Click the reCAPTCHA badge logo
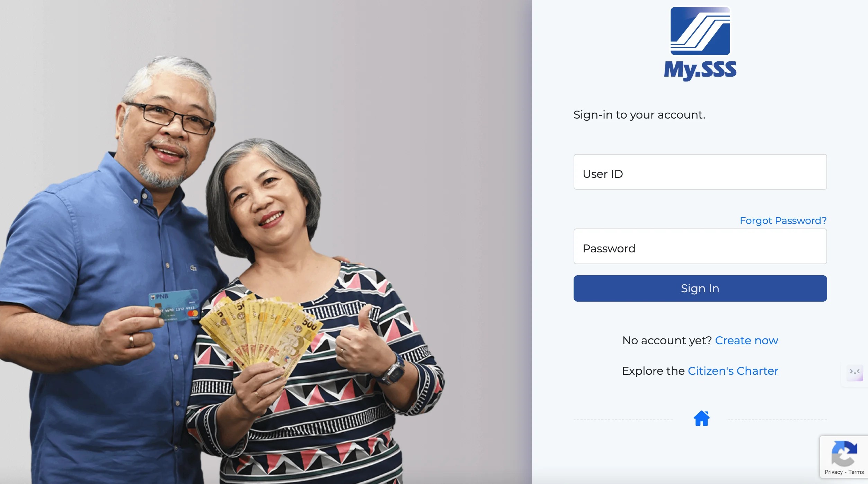The image size is (868, 484). pos(844,453)
